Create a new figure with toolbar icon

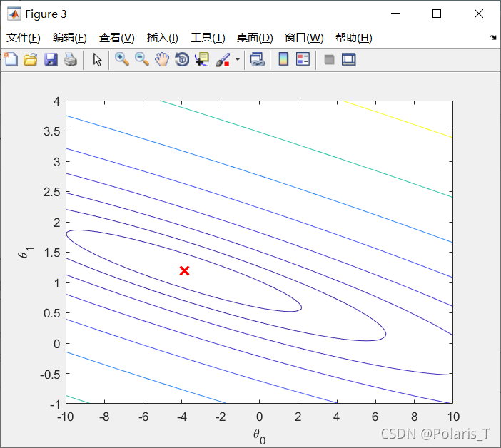[11, 59]
